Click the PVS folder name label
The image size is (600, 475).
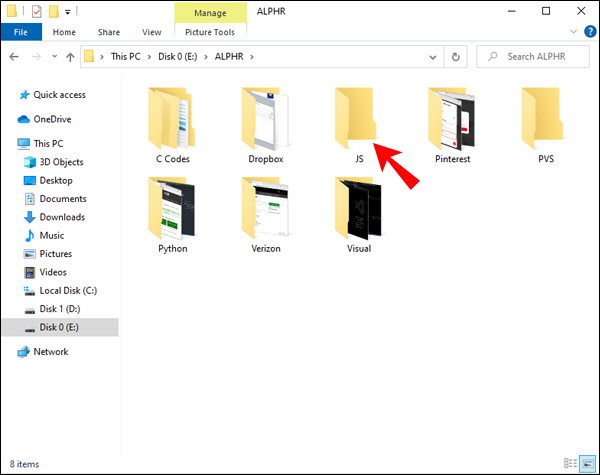546,159
